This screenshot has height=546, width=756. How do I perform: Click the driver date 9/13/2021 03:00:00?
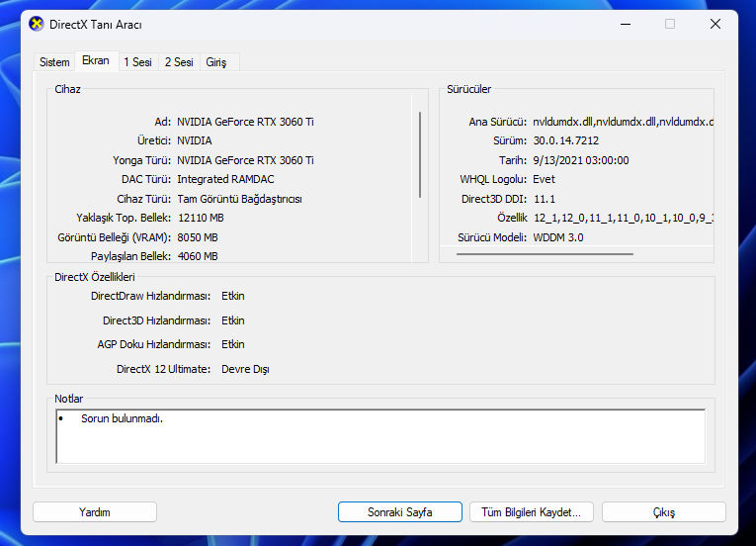click(x=581, y=160)
